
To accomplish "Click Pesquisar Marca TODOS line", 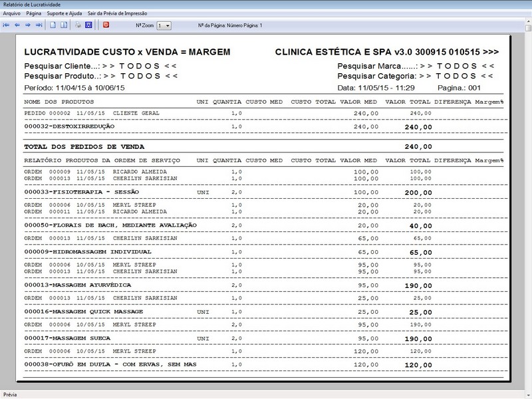I will click(x=416, y=66).
